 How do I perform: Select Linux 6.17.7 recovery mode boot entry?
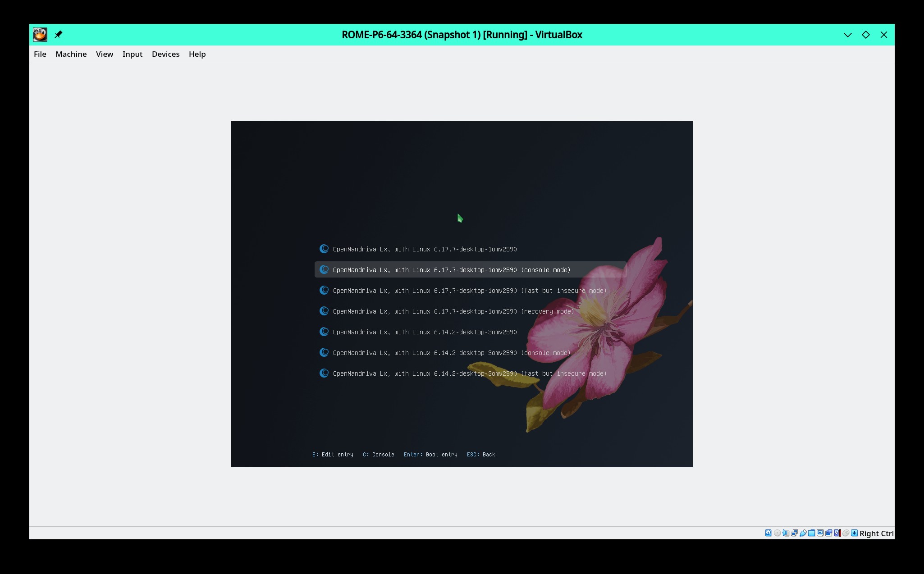tap(453, 311)
